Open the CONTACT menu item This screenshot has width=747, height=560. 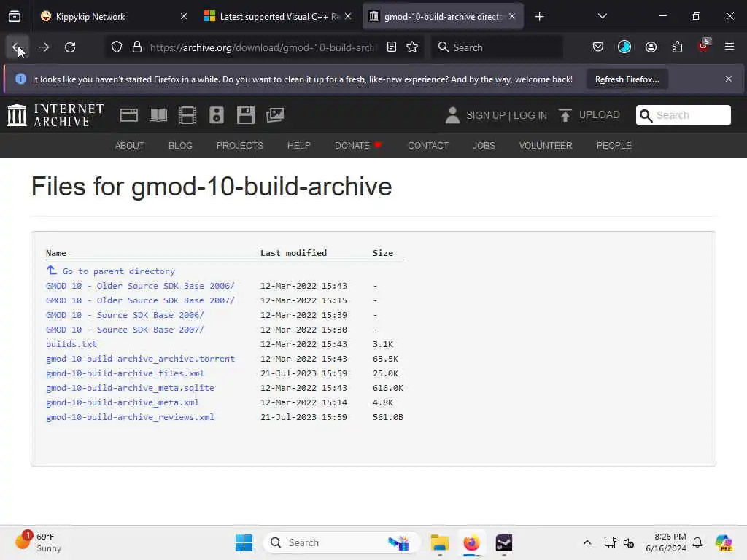tap(428, 146)
